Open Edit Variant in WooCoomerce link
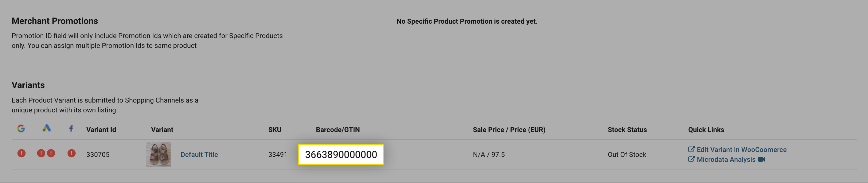 (x=741, y=150)
